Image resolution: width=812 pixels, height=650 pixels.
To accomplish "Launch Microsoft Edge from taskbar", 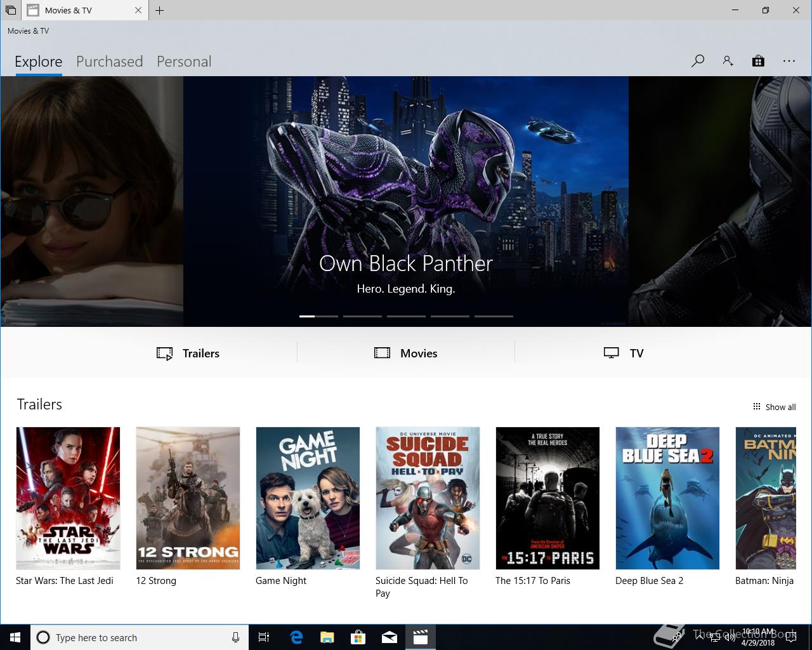I will pos(296,637).
